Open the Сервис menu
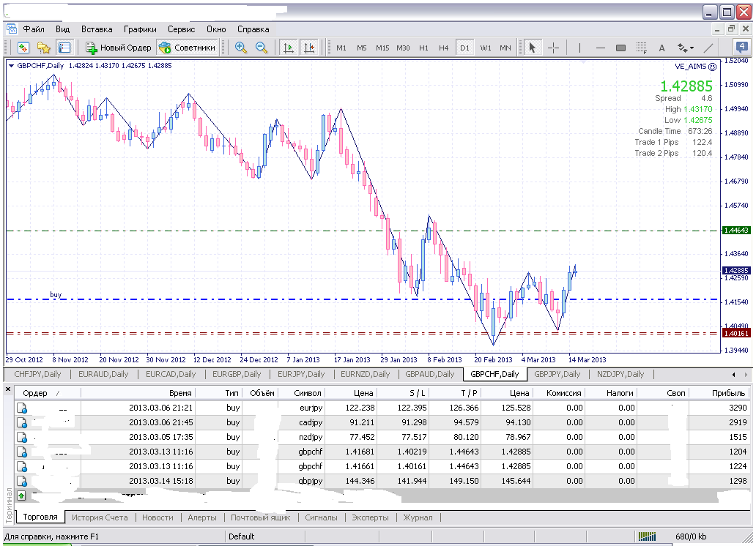756x546 pixels. click(181, 29)
